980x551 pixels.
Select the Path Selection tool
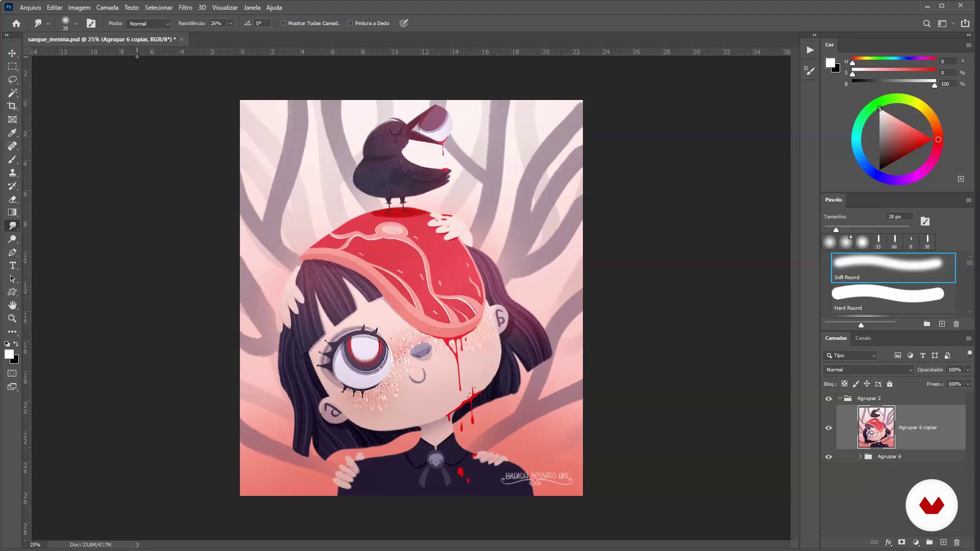(12, 279)
